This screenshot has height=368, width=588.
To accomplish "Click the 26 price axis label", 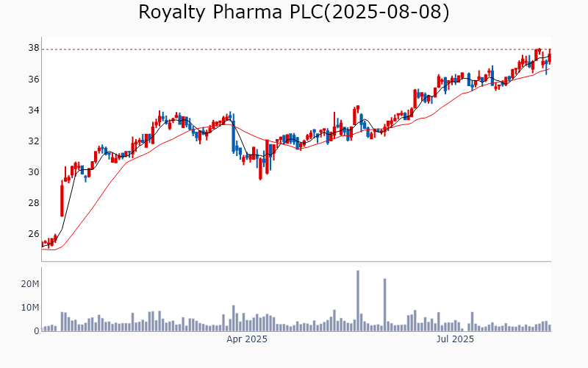I will 34,234.
